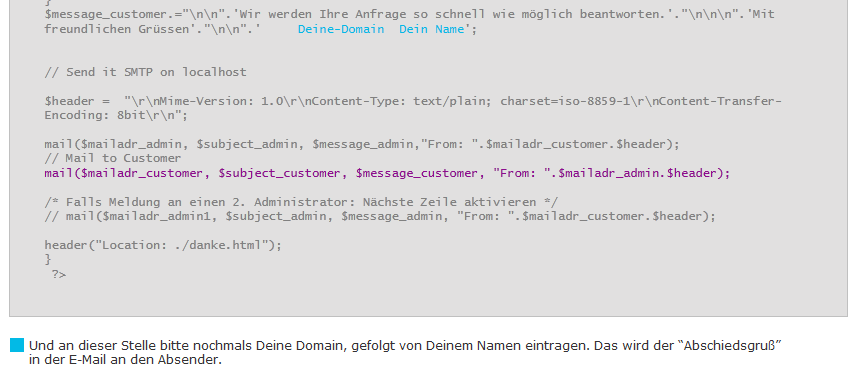The height and width of the screenshot is (372, 859).
Task: Click the 'Encoding: 8bit' code line
Action: coord(116,116)
